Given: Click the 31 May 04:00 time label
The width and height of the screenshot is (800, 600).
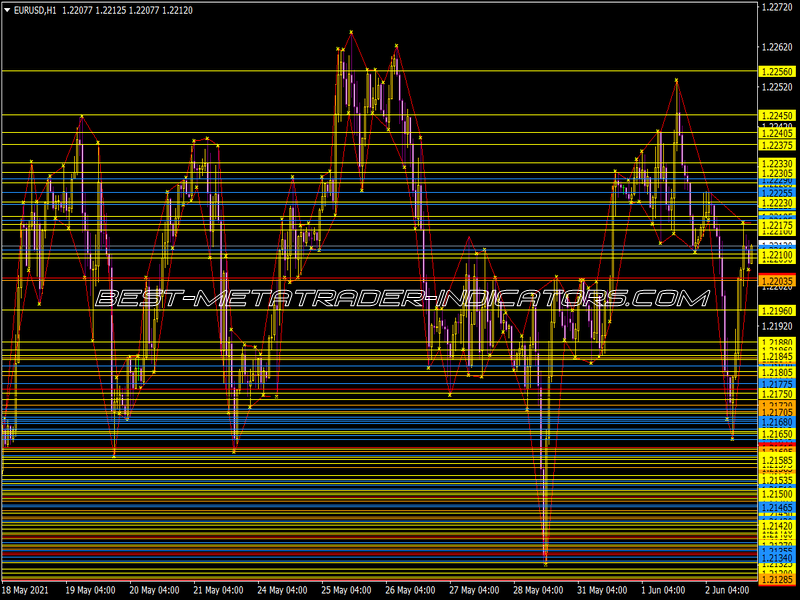Looking at the screenshot, I should (x=602, y=590).
